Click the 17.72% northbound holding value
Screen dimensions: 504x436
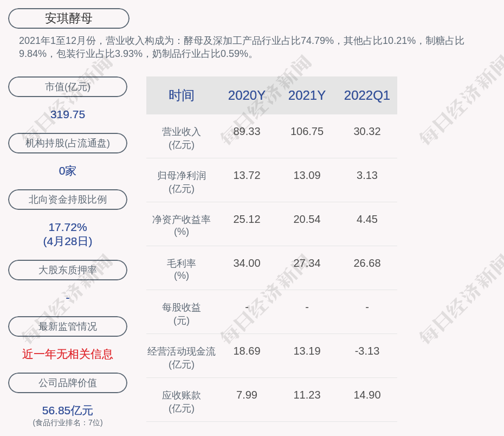(68, 227)
